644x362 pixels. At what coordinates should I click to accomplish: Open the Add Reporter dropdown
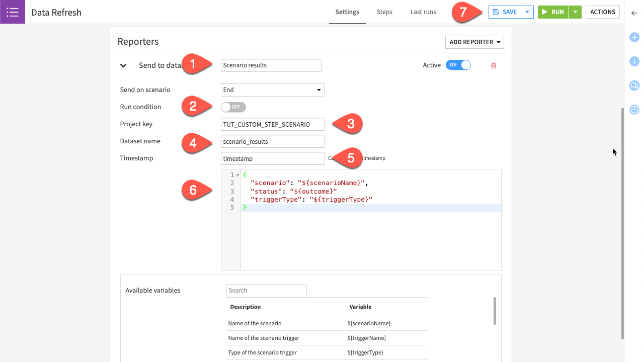click(x=474, y=42)
